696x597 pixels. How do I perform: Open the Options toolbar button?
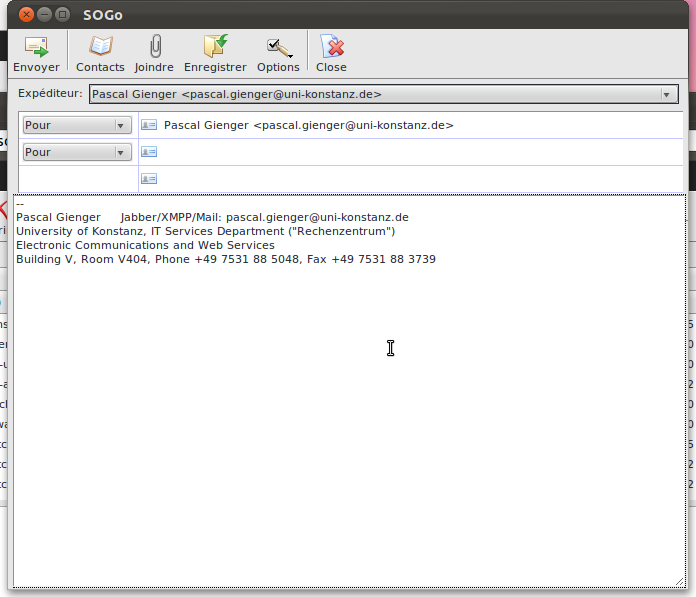[278, 47]
